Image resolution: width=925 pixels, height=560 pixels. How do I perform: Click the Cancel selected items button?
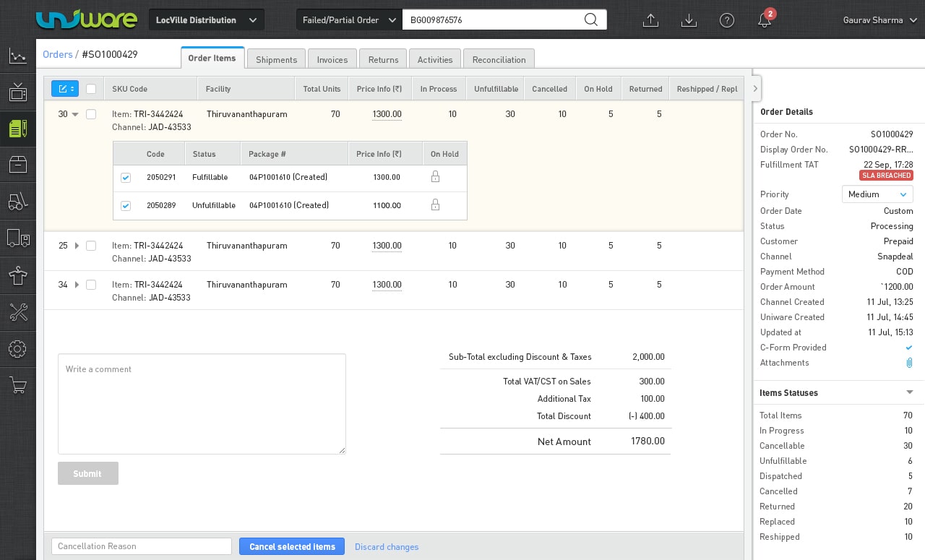click(292, 546)
